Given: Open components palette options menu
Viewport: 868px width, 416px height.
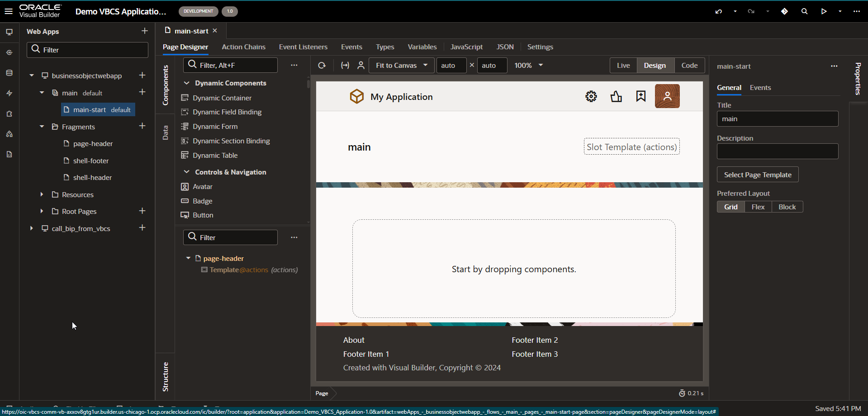Looking at the screenshot, I should (x=294, y=65).
